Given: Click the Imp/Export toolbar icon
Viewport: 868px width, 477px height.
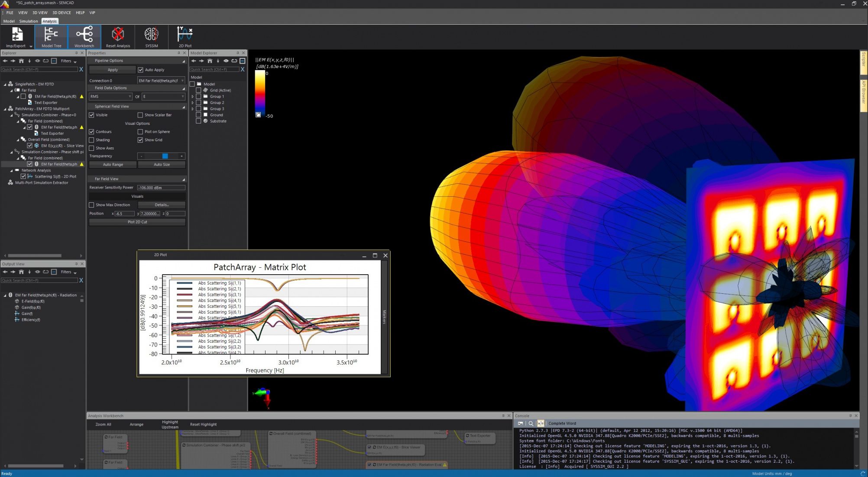Looking at the screenshot, I should click(x=16, y=37).
